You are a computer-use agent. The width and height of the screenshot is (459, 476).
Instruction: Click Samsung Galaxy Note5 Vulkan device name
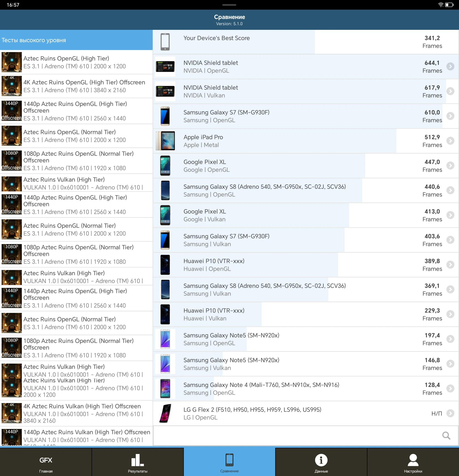click(231, 360)
